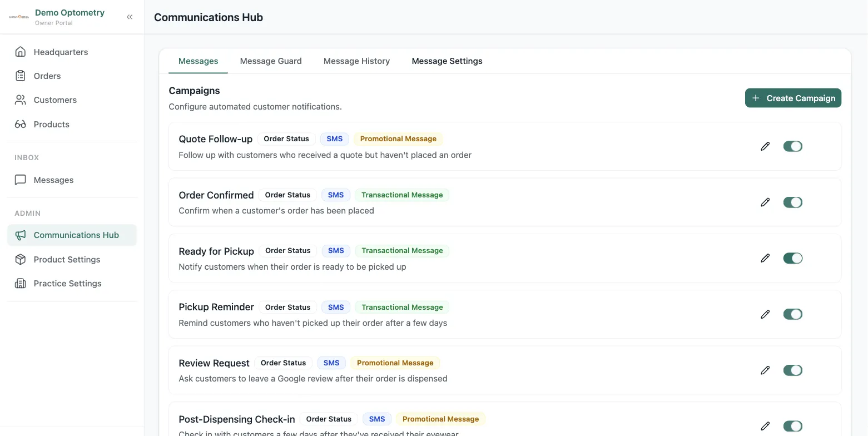Disable the Pickup Reminder campaign switch

click(793, 314)
